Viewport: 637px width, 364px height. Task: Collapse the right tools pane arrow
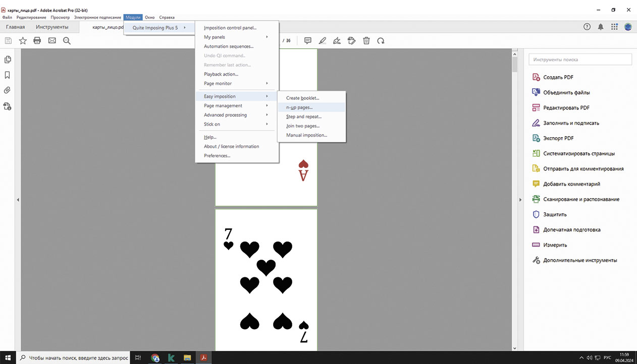point(520,200)
